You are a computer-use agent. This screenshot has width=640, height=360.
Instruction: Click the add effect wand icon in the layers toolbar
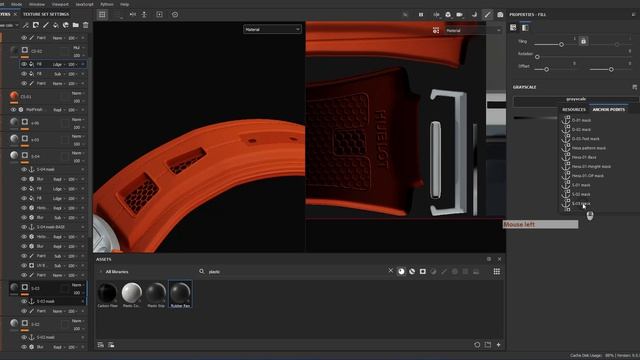[26, 25]
